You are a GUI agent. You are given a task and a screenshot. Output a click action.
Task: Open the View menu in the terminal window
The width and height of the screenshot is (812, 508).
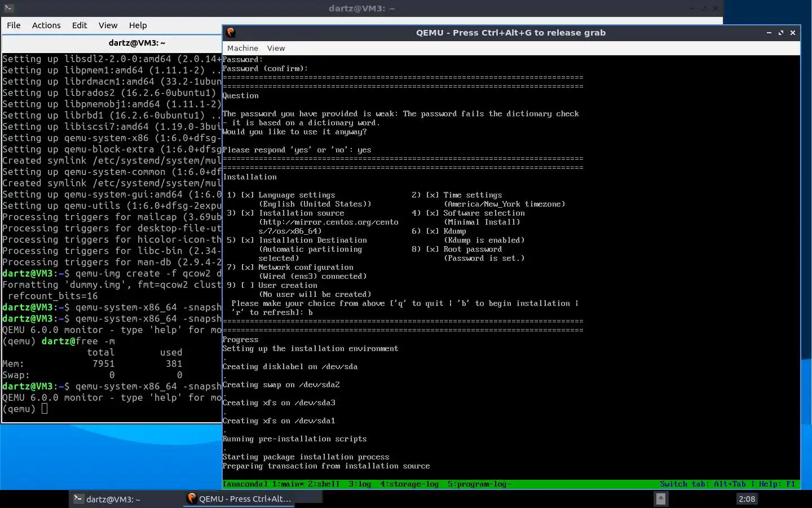point(108,25)
